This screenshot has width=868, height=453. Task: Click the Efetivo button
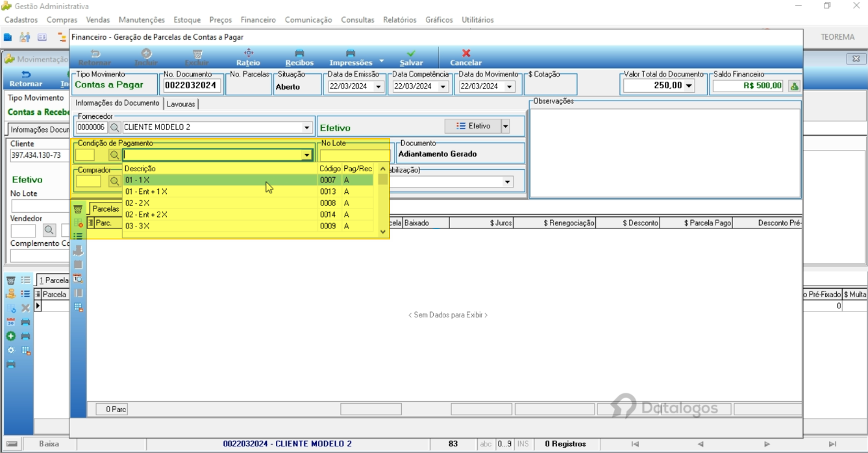pos(473,126)
